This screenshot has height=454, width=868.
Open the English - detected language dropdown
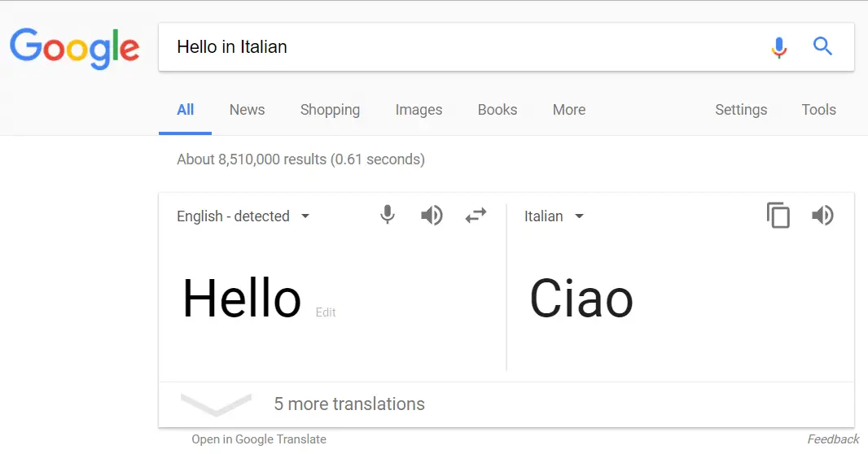click(243, 216)
